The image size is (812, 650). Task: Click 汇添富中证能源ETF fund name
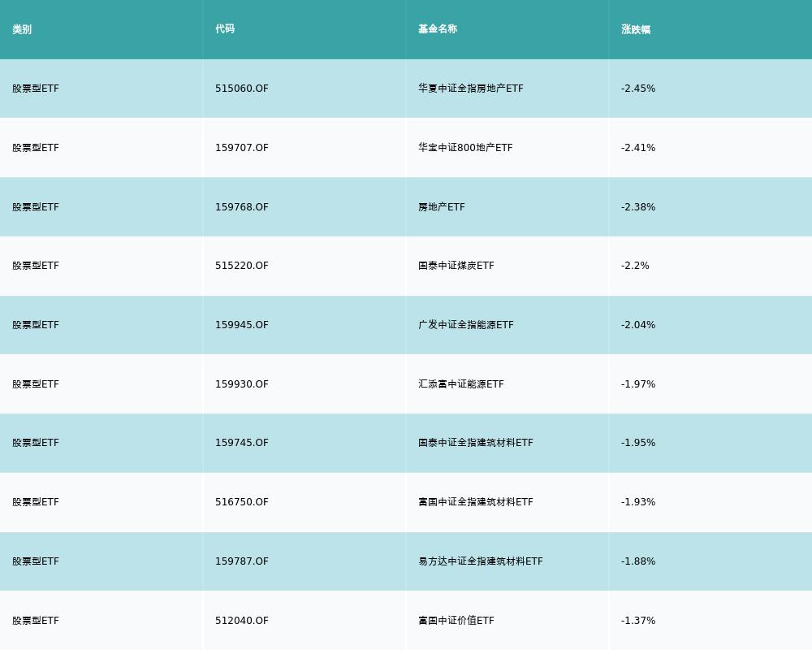pyautogui.click(x=461, y=384)
